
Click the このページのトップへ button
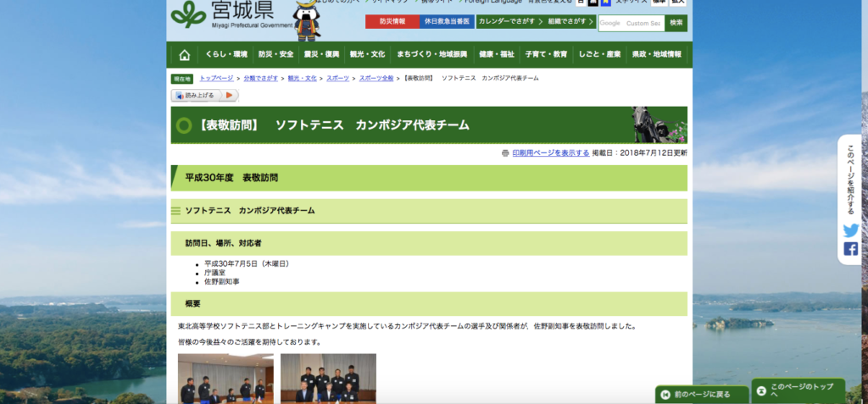(798, 390)
